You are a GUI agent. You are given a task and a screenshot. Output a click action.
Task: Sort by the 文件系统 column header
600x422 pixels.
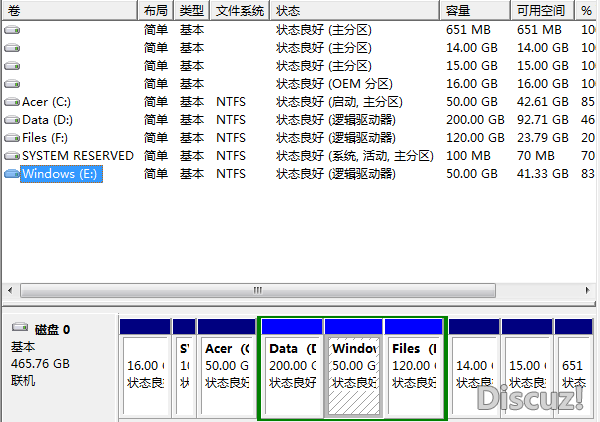240,10
